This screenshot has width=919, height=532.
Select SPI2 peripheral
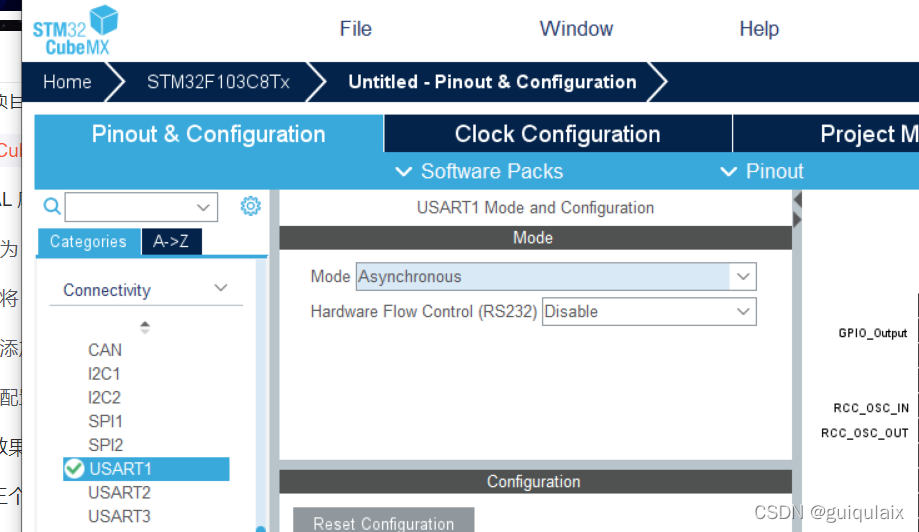click(x=106, y=445)
